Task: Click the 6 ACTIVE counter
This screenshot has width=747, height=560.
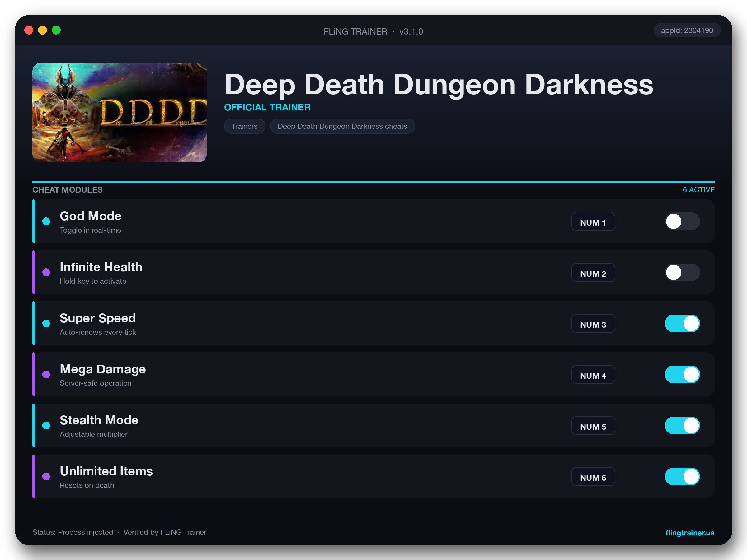Action: click(x=698, y=190)
